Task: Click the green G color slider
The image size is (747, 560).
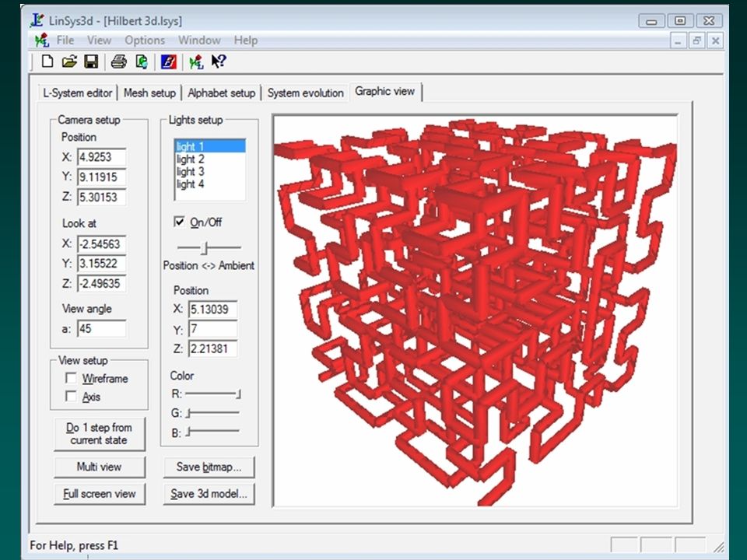Action: [212, 413]
